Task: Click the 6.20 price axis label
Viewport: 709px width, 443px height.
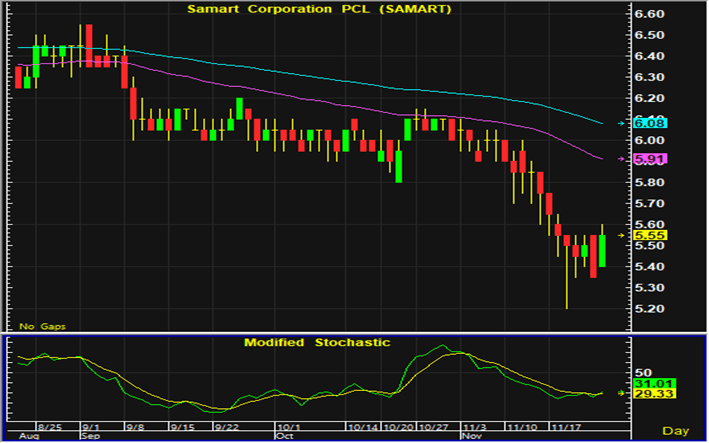Action: [x=650, y=98]
